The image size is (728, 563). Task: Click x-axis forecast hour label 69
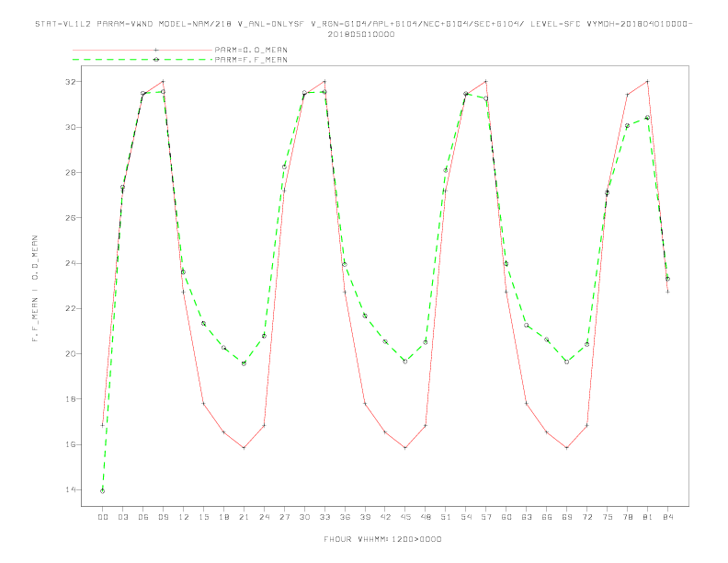point(567,517)
